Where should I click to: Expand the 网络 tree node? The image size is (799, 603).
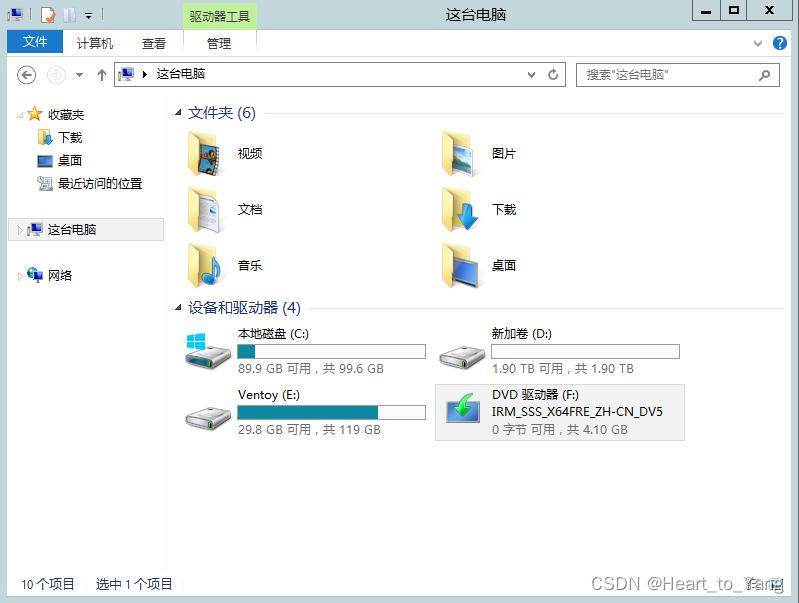click(x=20, y=276)
